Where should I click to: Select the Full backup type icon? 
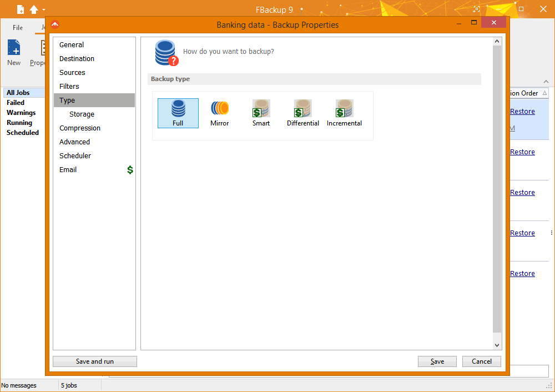click(x=178, y=113)
